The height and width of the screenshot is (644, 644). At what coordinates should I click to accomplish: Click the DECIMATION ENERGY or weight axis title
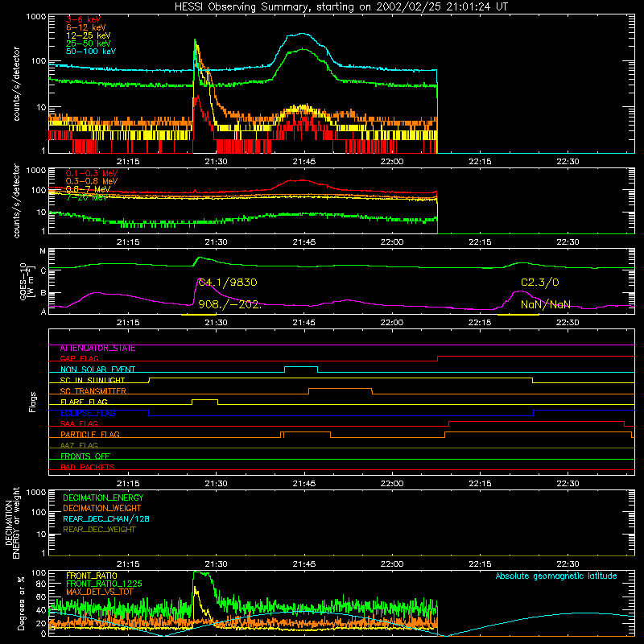(13, 522)
